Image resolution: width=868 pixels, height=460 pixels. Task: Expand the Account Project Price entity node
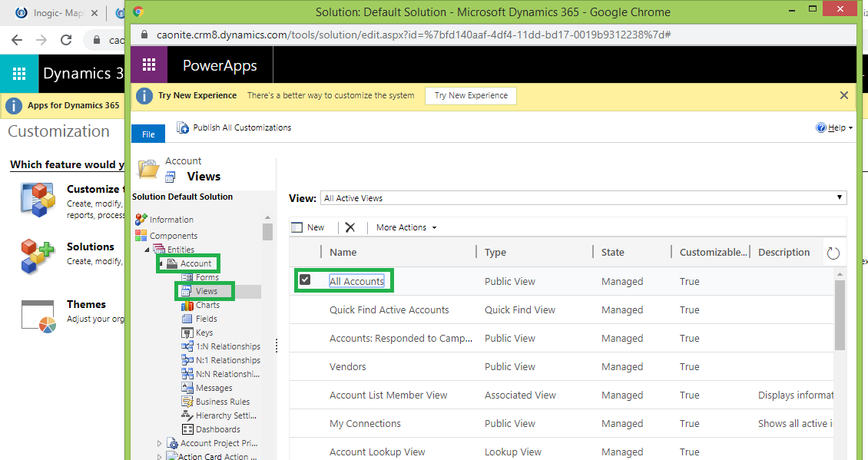[160, 443]
